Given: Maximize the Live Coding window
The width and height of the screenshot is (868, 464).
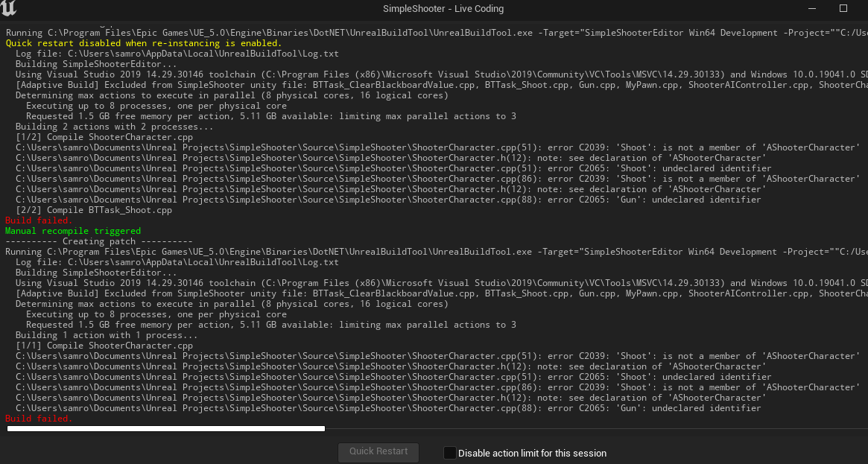Looking at the screenshot, I should tap(843, 8).
